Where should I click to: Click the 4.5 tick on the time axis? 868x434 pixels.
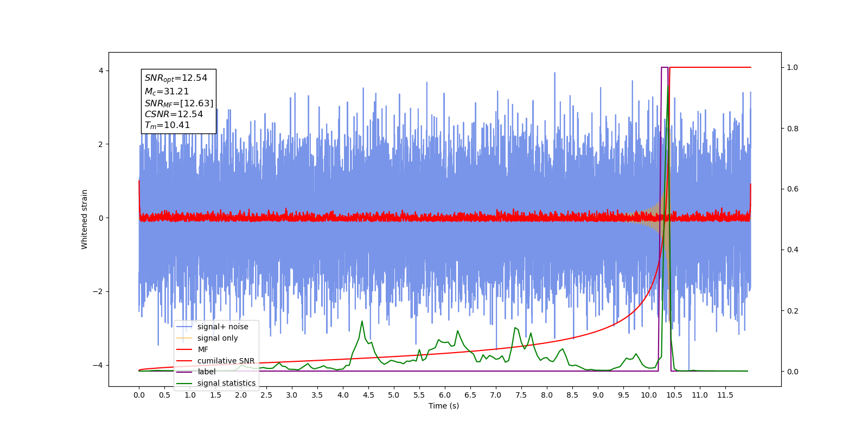coord(368,395)
